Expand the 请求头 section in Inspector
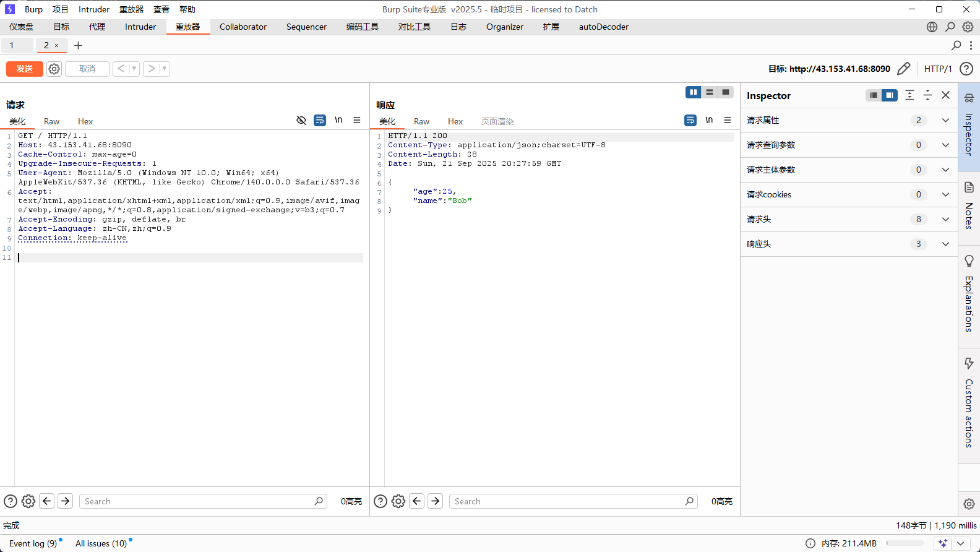980x552 pixels. pyautogui.click(x=849, y=219)
